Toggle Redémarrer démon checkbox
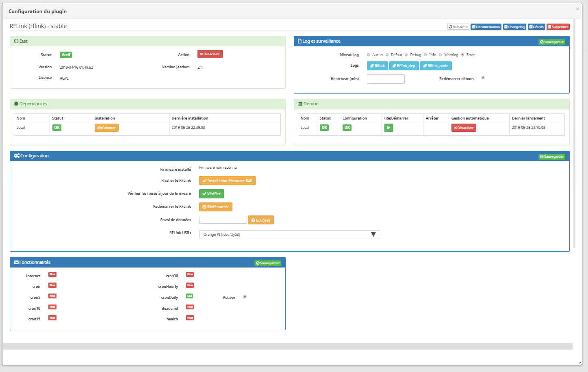Screen dimensions: 588x372 pyautogui.click(x=483, y=78)
